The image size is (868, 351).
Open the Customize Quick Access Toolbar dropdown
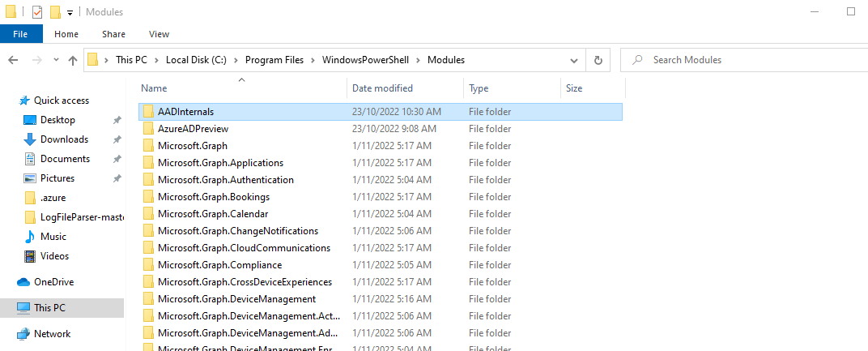(70, 13)
